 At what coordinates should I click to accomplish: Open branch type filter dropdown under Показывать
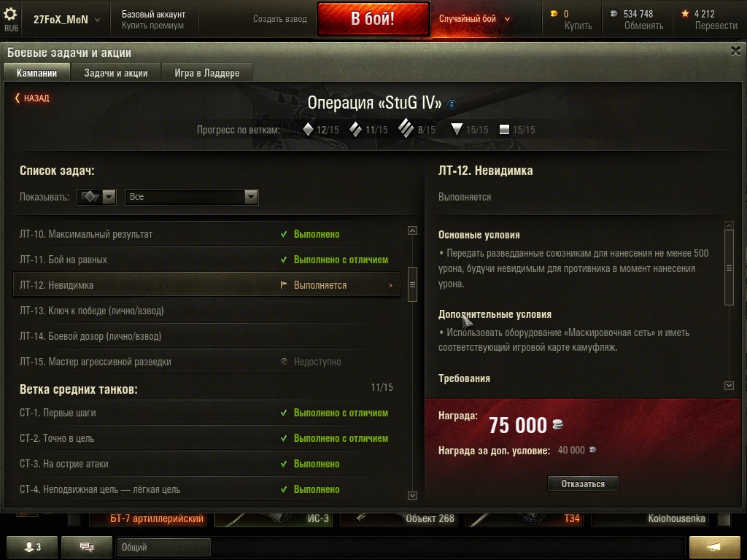pos(97,197)
